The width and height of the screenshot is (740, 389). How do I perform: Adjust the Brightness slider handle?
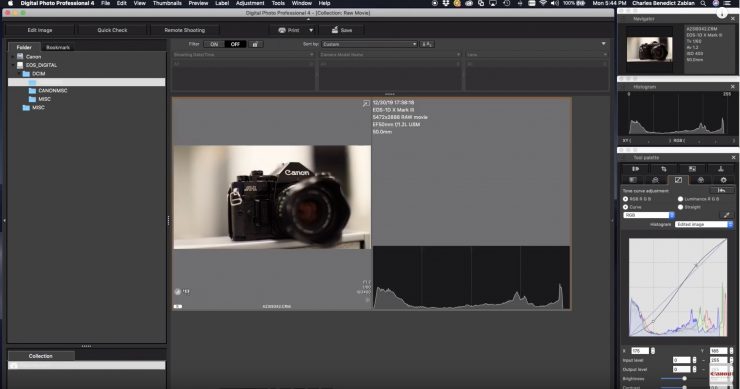point(684,379)
